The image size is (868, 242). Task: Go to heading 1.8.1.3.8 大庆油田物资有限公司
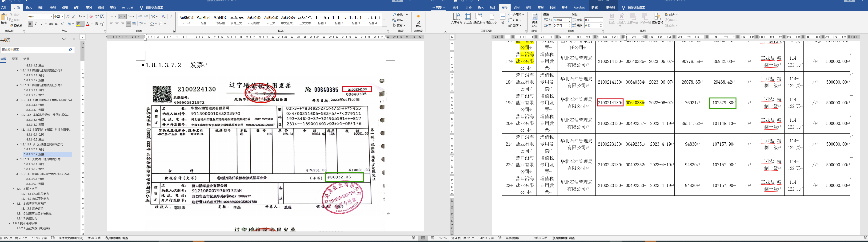(42, 159)
